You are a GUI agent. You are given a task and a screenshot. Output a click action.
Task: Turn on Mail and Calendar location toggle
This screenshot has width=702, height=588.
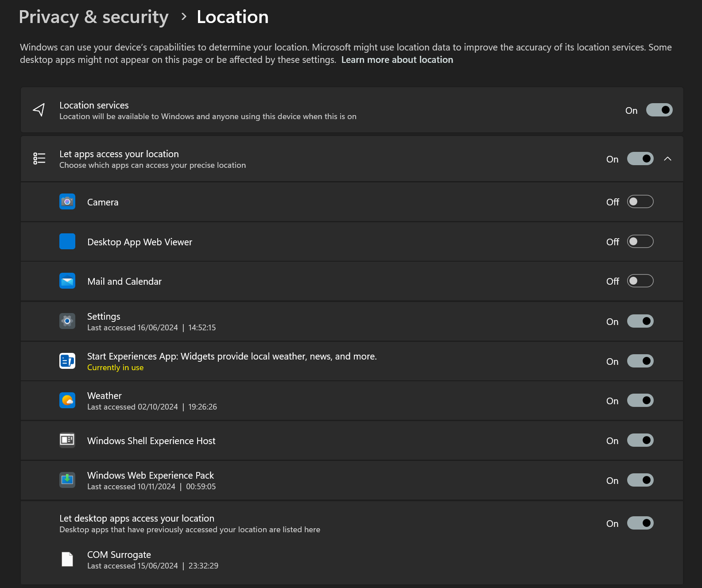[x=640, y=281]
